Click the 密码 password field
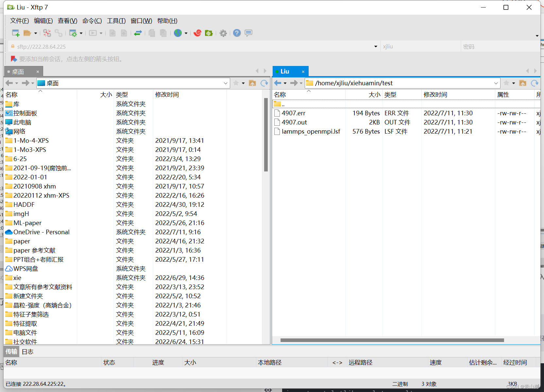 [x=500, y=47]
